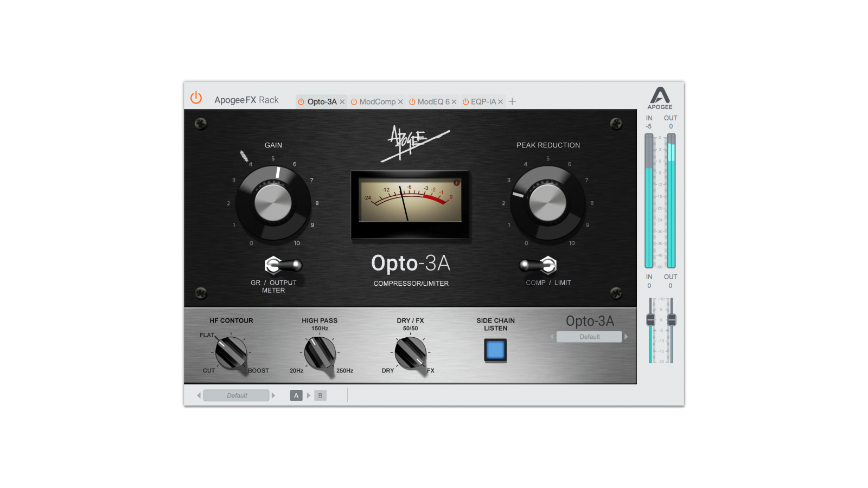Go to previous Opto-3A preset arrow
The width and height of the screenshot is (868, 488).
[x=552, y=337]
